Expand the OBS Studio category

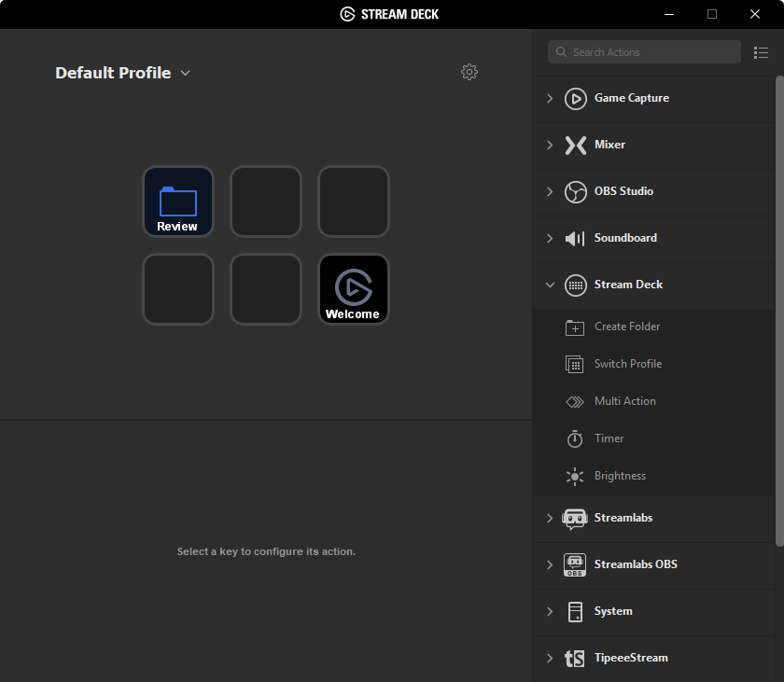[550, 191]
